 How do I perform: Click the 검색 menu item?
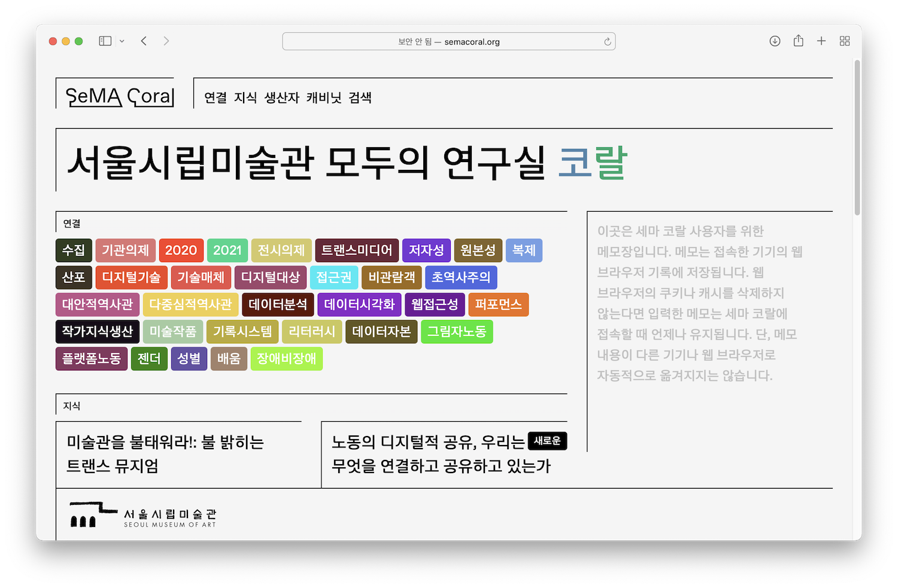click(x=360, y=98)
